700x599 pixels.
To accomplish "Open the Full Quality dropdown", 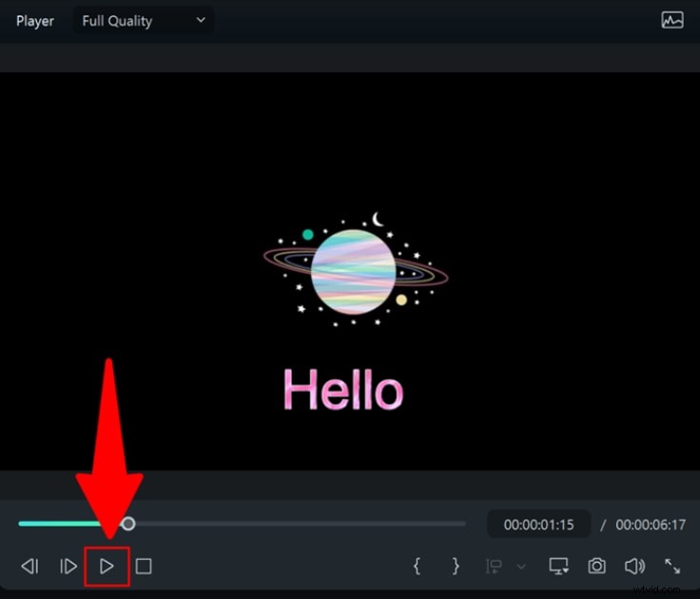I will [144, 21].
